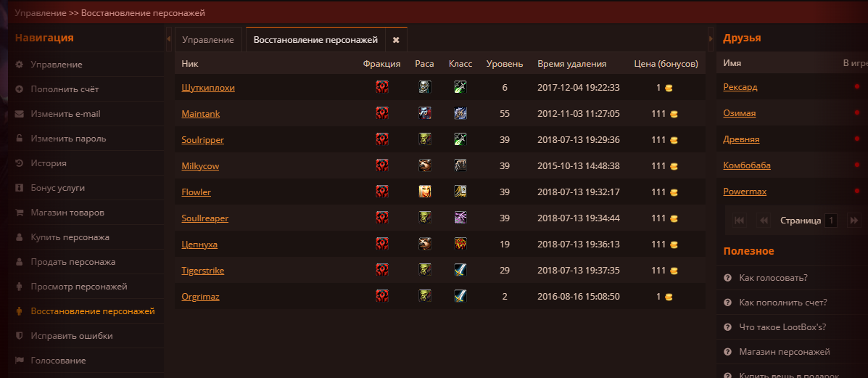Close the Восстановление персонажей tab
868x378 pixels.
click(396, 40)
